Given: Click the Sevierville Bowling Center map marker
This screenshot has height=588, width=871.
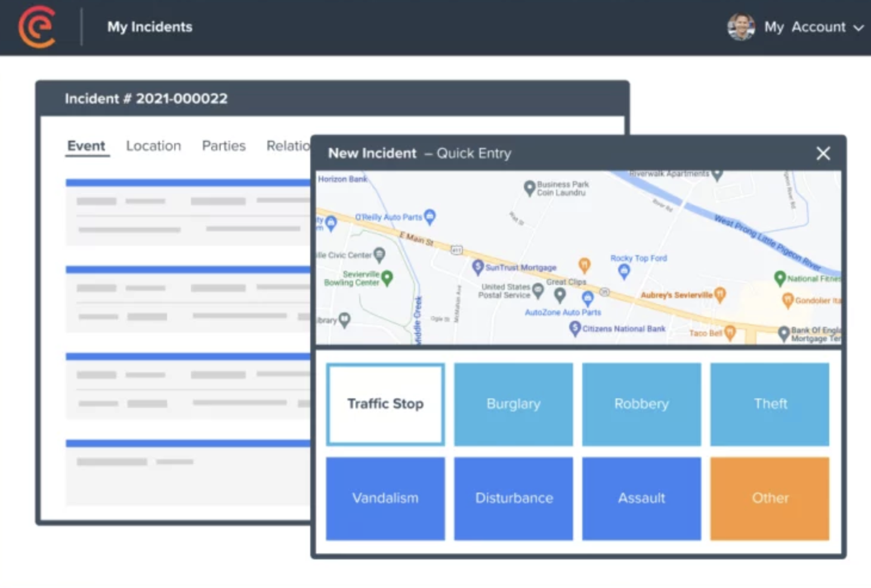Looking at the screenshot, I should [x=387, y=277].
